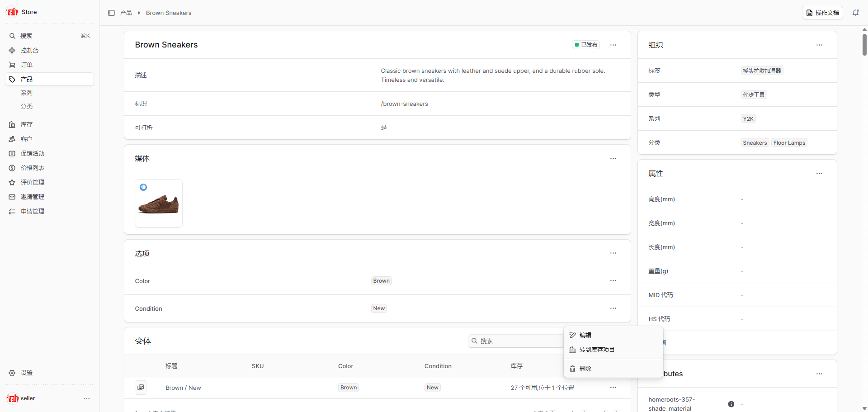
Task: Expand the Media (媒体) section actions menu
Action: click(x=613, y=159)
